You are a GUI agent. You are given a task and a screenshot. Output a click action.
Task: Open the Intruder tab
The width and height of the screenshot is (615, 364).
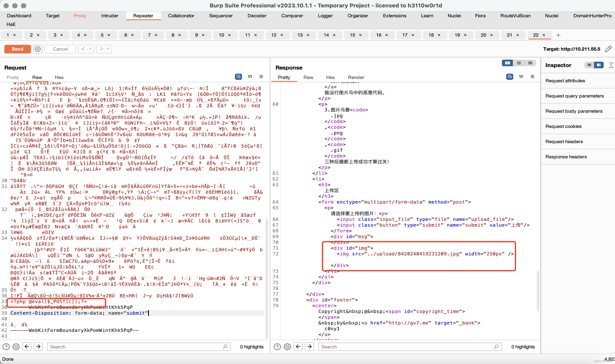click(110, 16)
